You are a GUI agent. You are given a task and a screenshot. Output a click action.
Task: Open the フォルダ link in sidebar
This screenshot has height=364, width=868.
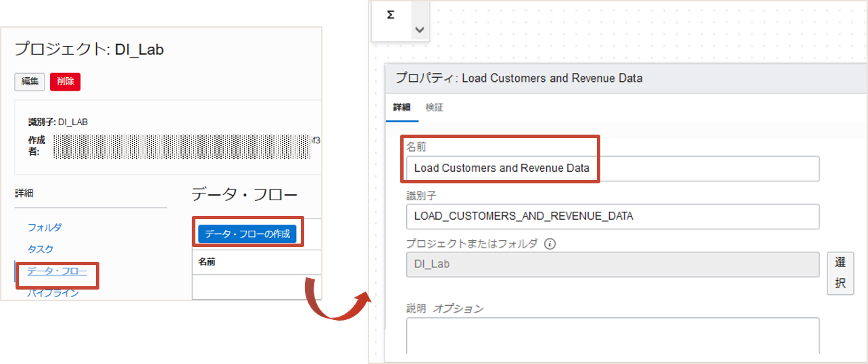coord(45,227)
